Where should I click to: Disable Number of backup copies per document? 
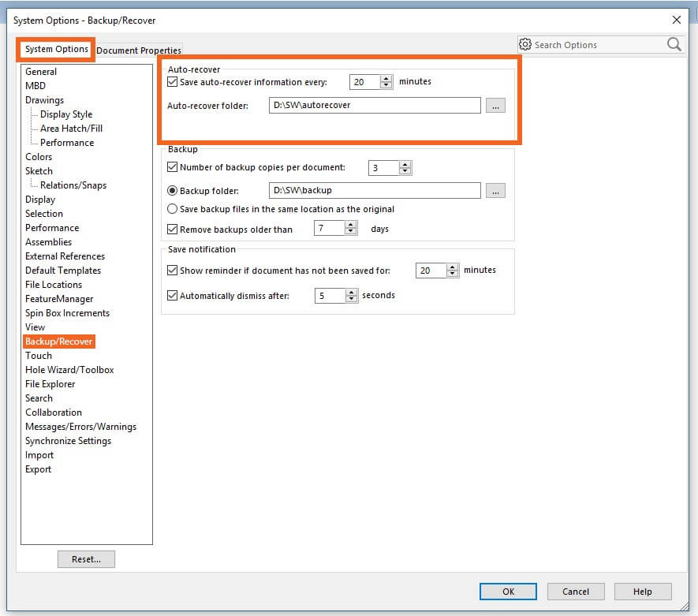tap(173, 167)
